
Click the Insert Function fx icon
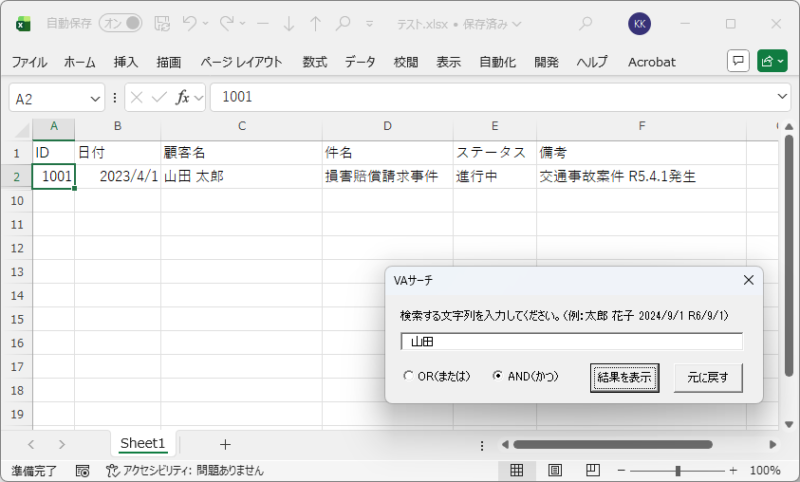point(183,98)
